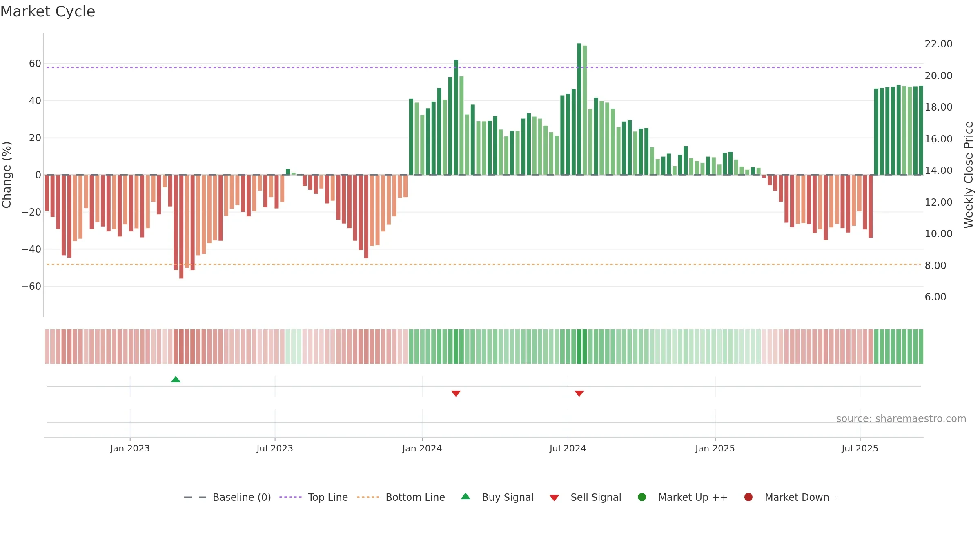Click the red Sell Signal legend triangle icon
The width and height of the screenshot is (980, 551).
coord(554,498)
